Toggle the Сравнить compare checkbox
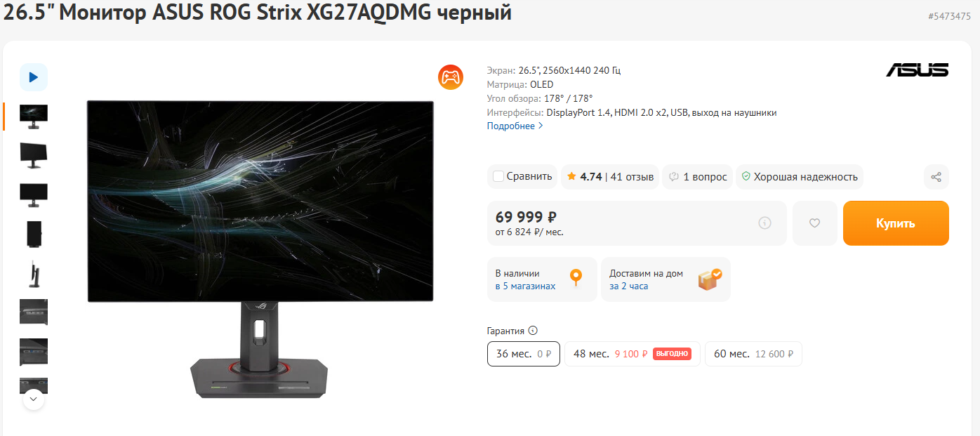The image size is (980, 436). 498,177
